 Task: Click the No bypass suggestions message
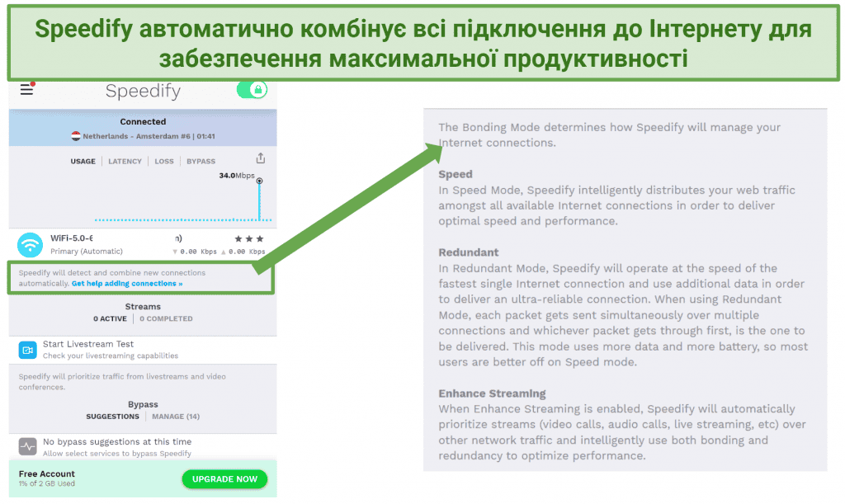(x=117, y=441)
